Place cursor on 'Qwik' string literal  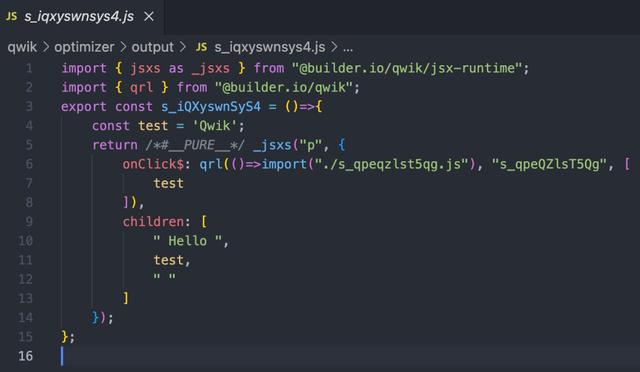pos(216,126)
